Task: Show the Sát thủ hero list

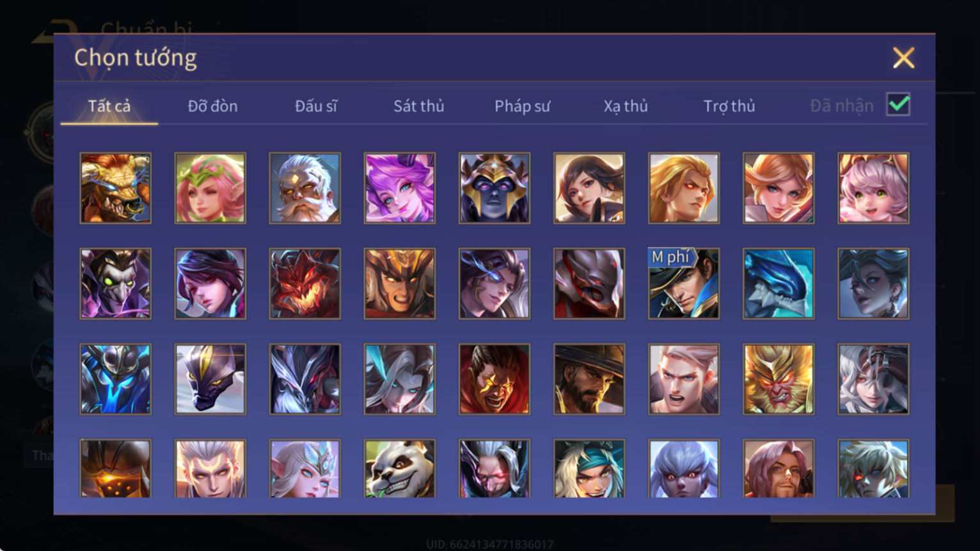Action: [x=419, y=106]
